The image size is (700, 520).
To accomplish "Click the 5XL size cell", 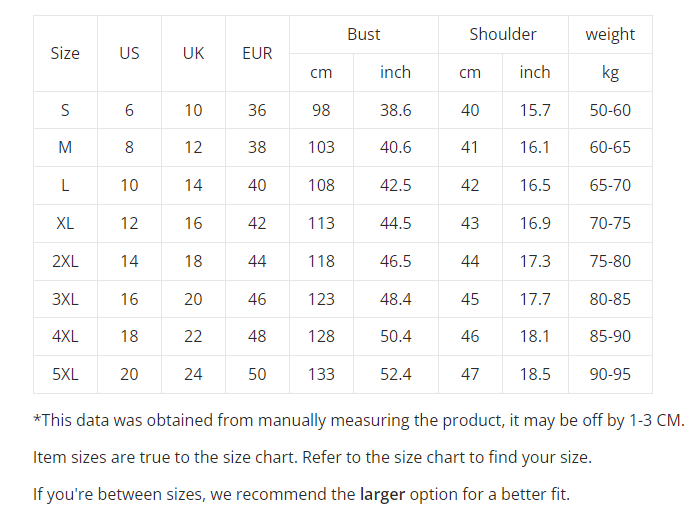I will [65, 374].
